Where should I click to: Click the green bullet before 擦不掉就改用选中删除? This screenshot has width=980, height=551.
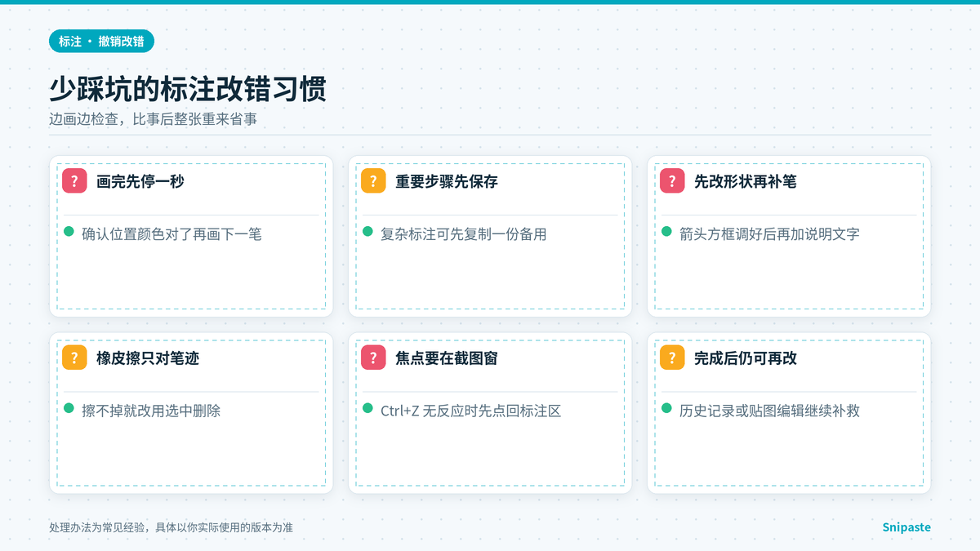tap(69, 408)
